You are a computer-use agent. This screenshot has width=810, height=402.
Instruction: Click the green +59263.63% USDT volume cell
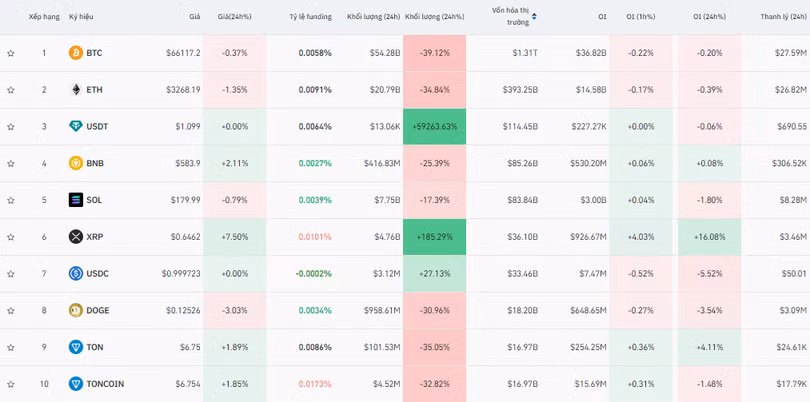click(x=434, y=126)
